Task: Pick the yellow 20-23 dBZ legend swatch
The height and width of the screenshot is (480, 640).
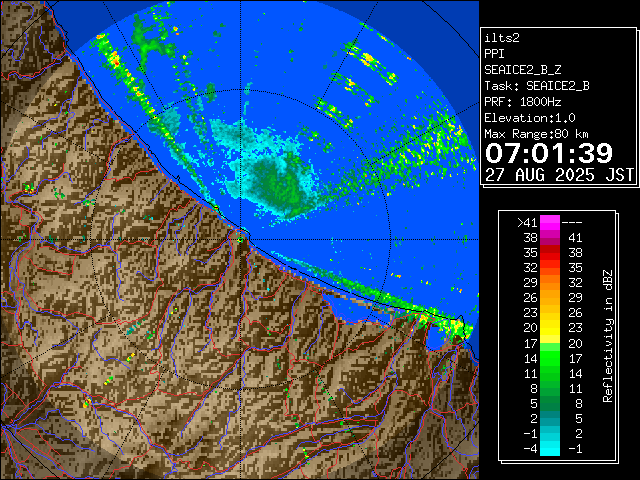Action: tap(550, 327)
